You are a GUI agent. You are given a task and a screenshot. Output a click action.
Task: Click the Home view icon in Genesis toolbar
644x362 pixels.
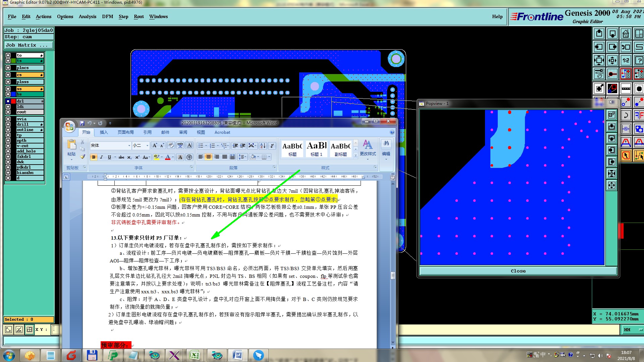(626, 34)
